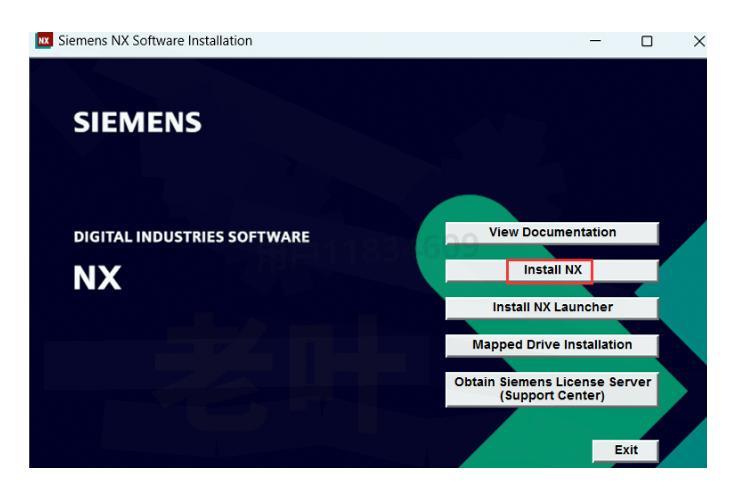Click the SIEMENS logo text
737x500 pixels.
pyautogui.click(x=137, y=122)
